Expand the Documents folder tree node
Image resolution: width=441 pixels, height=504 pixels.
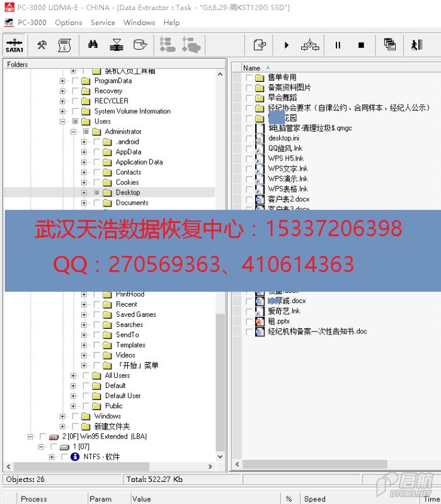tap(84, 203)
